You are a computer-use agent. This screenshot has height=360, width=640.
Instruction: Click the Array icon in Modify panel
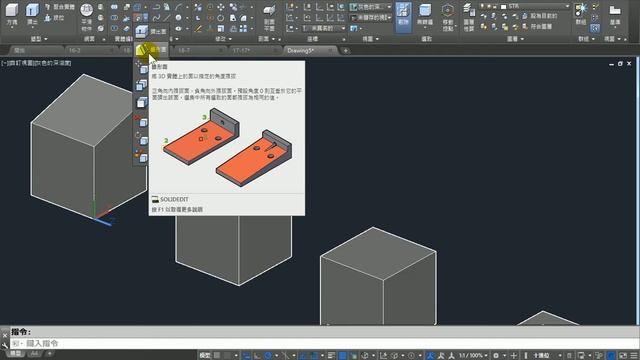[x=243, y=28]
